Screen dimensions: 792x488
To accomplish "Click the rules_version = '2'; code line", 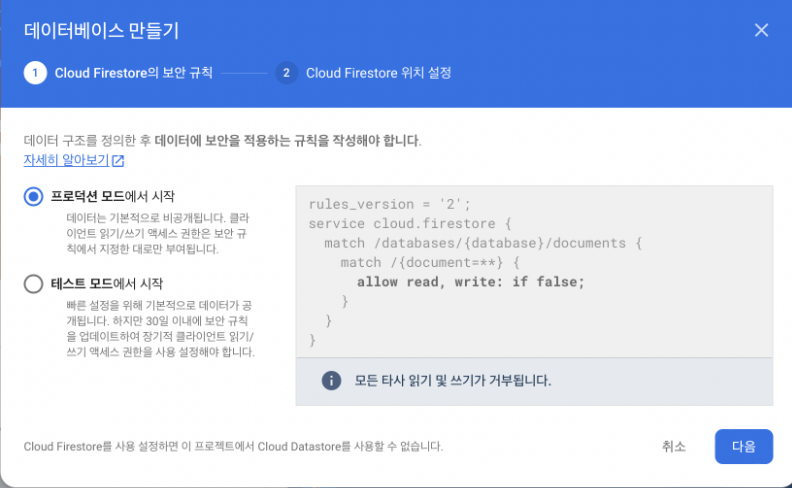I will (389, 204).
